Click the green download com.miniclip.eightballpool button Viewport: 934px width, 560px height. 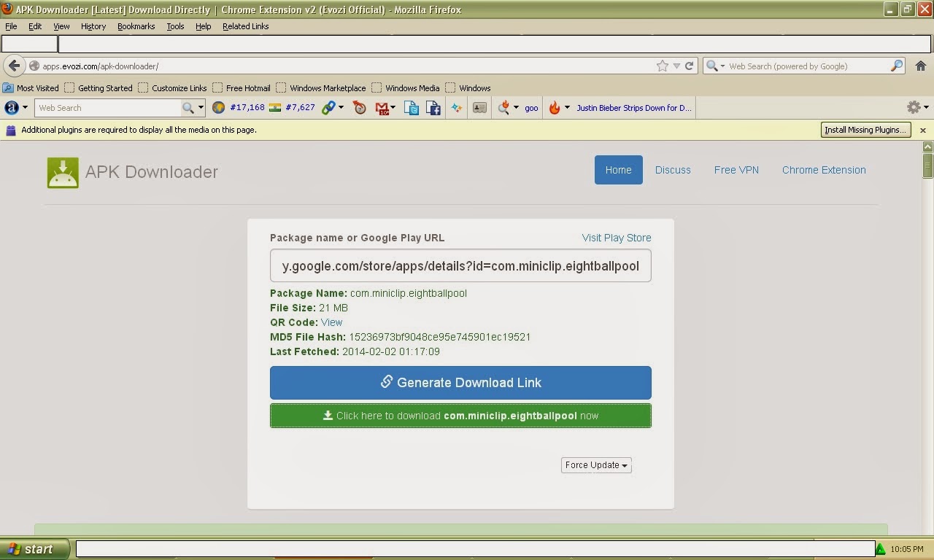pos(460,416)
